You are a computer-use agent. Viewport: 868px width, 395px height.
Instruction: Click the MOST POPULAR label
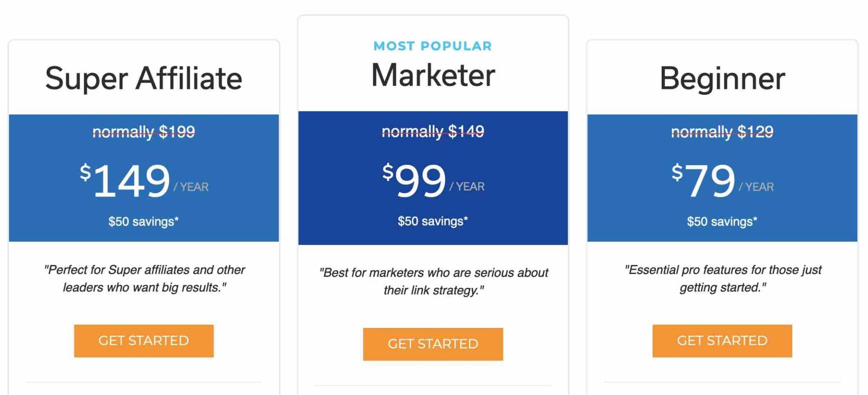432,46
